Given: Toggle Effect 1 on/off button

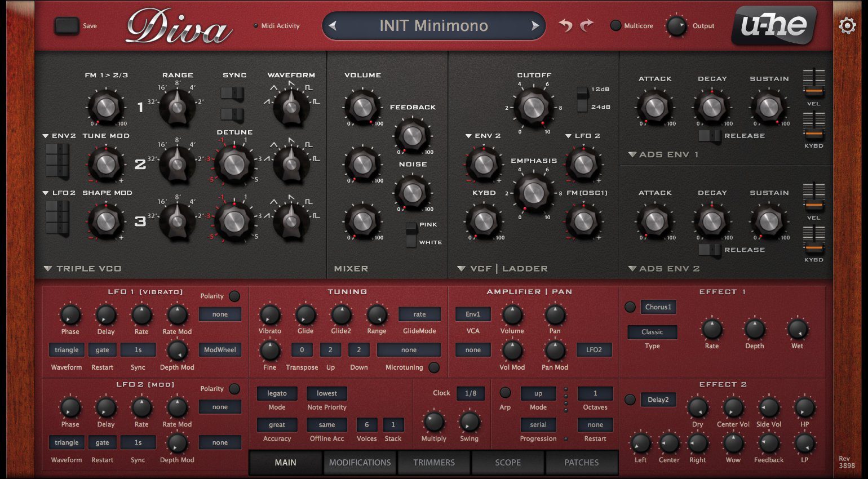Looking at the screenshot, I should (x=630, y=307).
